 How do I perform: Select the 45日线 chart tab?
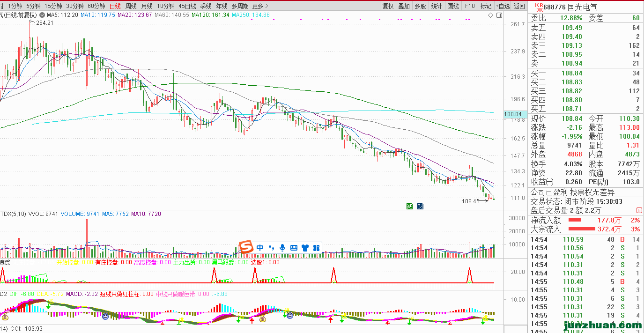188,6
